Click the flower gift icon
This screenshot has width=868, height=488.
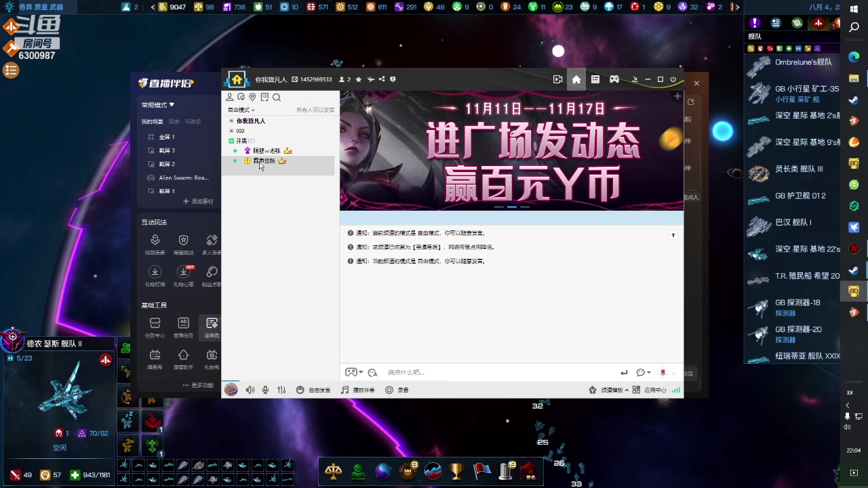pyautogui.click(x=663, y=372)
